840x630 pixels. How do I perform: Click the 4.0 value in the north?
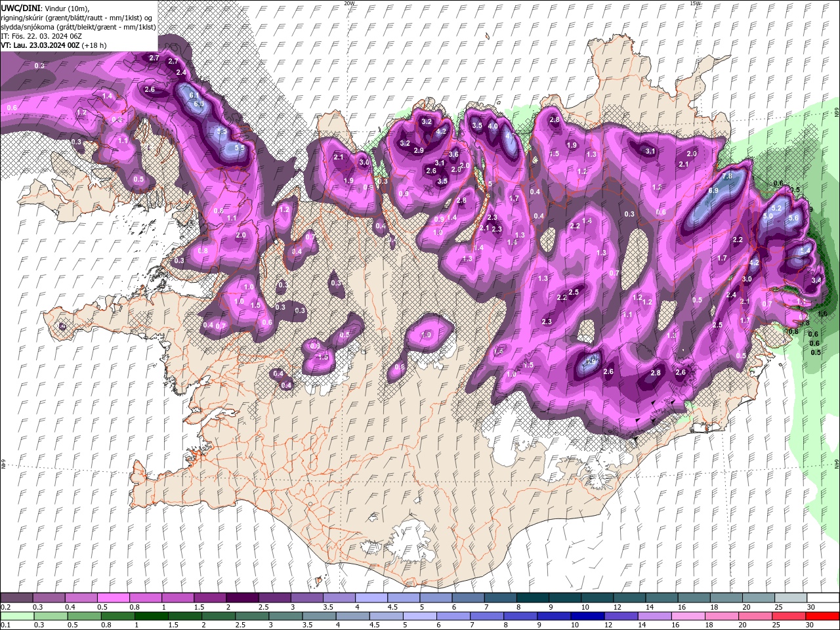tap(493, 126)
